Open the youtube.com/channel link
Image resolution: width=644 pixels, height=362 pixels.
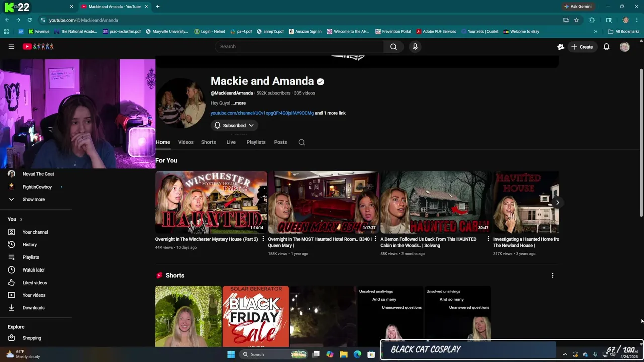point(262,113)
